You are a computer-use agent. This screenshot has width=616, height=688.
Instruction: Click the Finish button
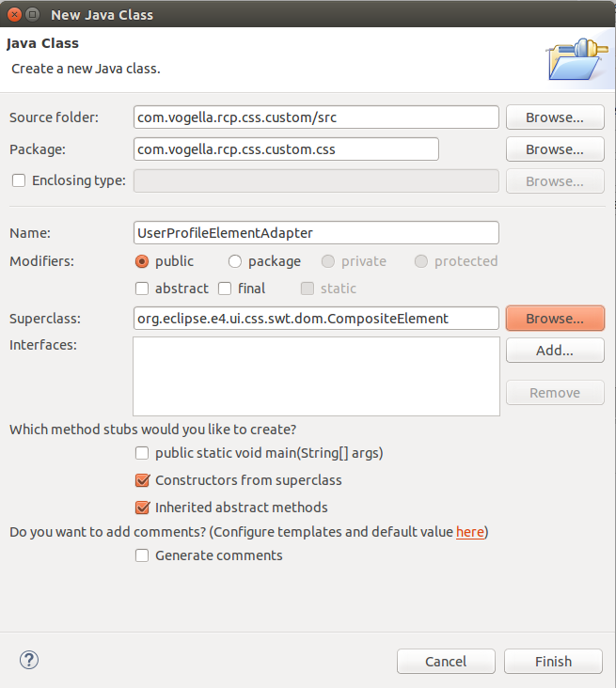click(553, 662)
